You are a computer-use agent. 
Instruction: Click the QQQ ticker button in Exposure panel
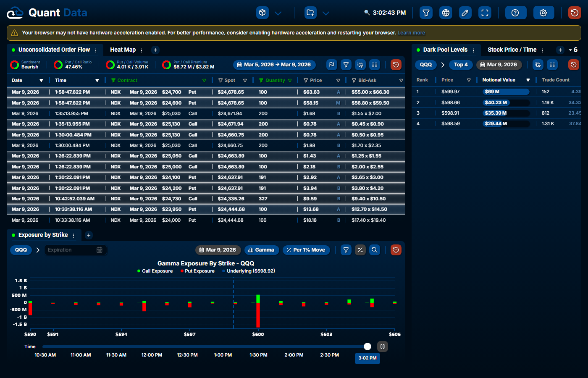[x=21, y=250]
